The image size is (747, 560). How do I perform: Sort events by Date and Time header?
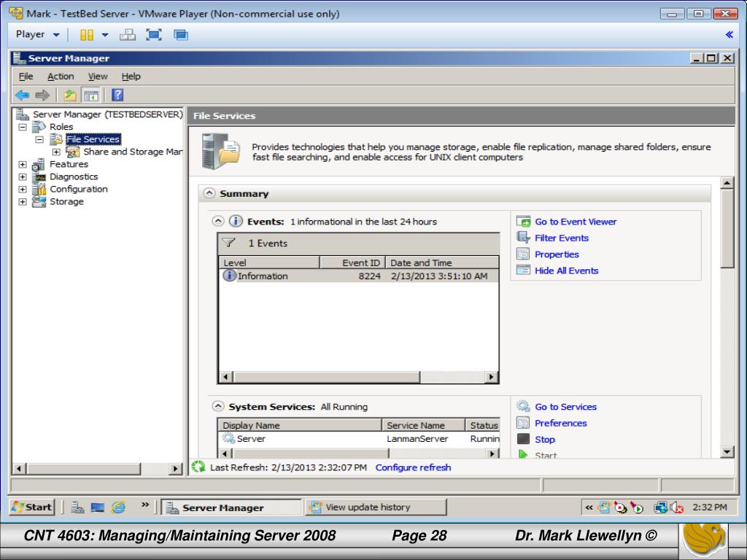[x=443, y=262]
